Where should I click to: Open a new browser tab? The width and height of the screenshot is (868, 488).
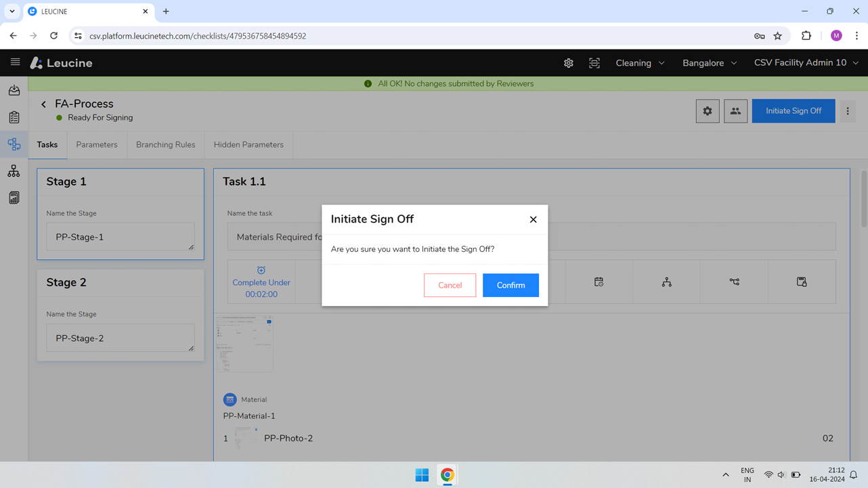pyautogui.click(x=166, y=12)
